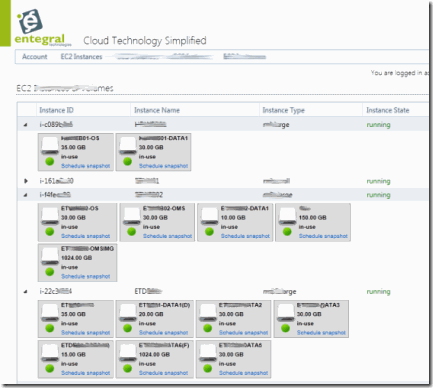Click disk icon of 150.00 GB volume
The height and width of the screenshot is (388, 433).
tap(287, 216)
